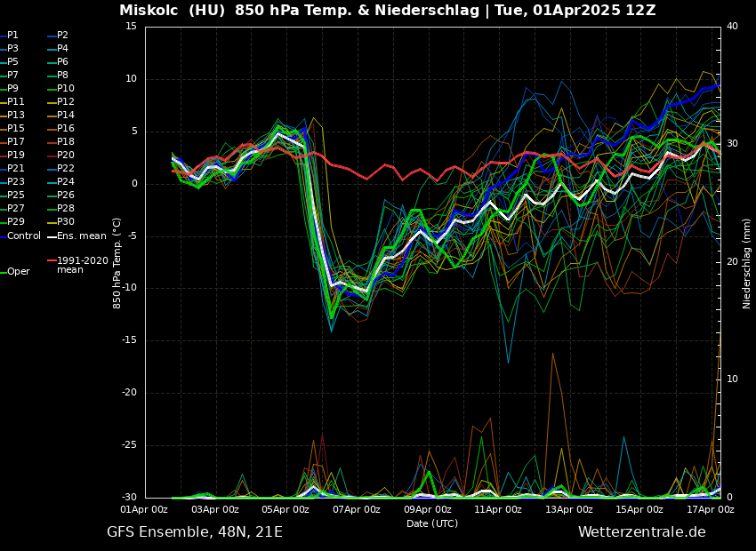This screenshot has width=756, height=551.
Task: Select the Oper legend entry
Action: tap(19, 272)
